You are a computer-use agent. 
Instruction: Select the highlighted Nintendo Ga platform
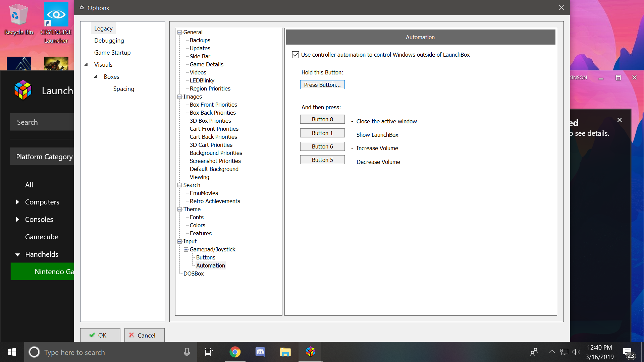(x=42, y=271)
